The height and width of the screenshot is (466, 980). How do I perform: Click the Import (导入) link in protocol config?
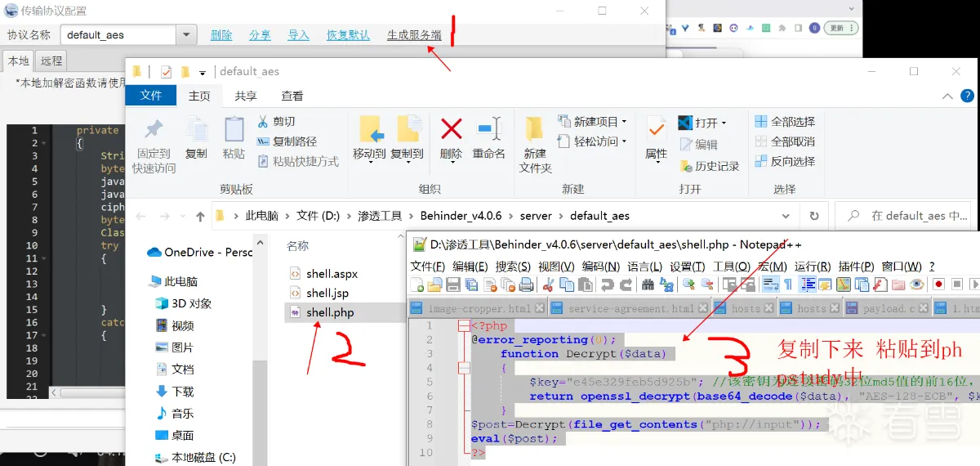click(299, 35)
